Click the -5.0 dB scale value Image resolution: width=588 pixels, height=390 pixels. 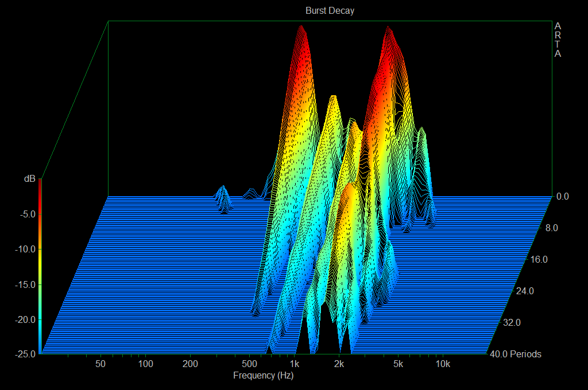pyautogui.click(x=28, y=214)
